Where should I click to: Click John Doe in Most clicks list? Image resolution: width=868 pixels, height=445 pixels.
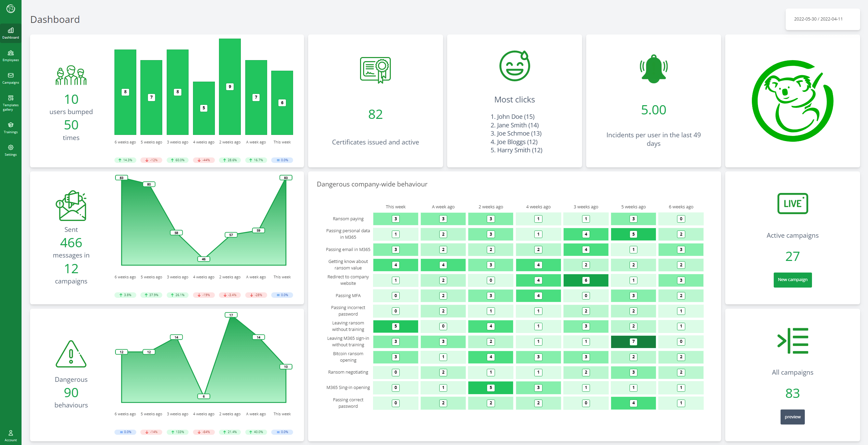pyautogui.click(x=512, y=117)
